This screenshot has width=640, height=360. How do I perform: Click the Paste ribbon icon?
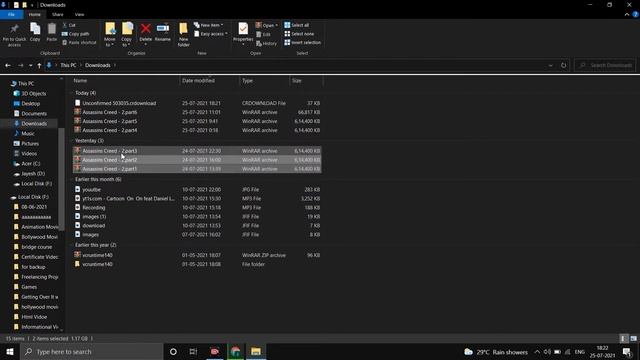[51, 29]
